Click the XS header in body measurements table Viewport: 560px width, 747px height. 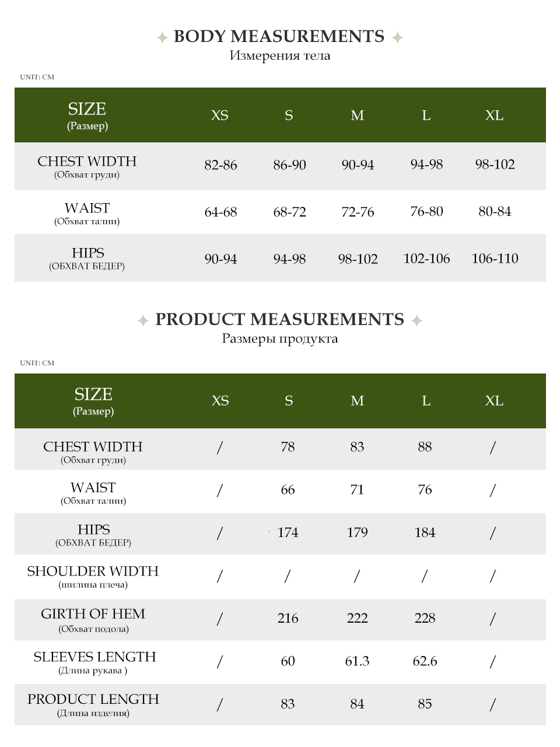pyautogui.click(x=220, y=116)
